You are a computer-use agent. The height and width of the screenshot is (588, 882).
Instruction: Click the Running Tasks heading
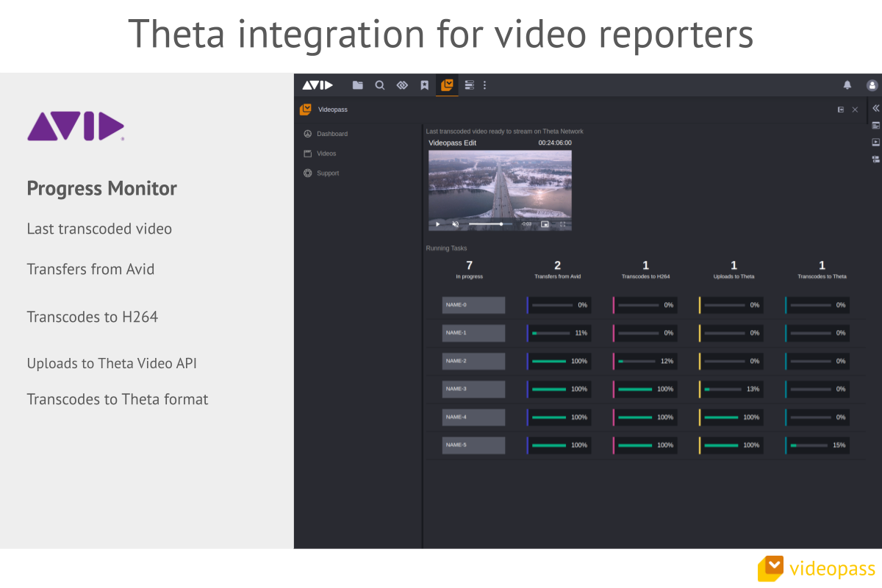tap(446, 248)
